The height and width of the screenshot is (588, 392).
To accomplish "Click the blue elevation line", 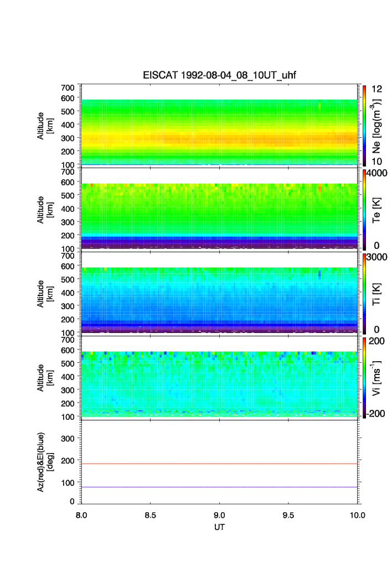I will pyautogui.click(x=219, y=487).
